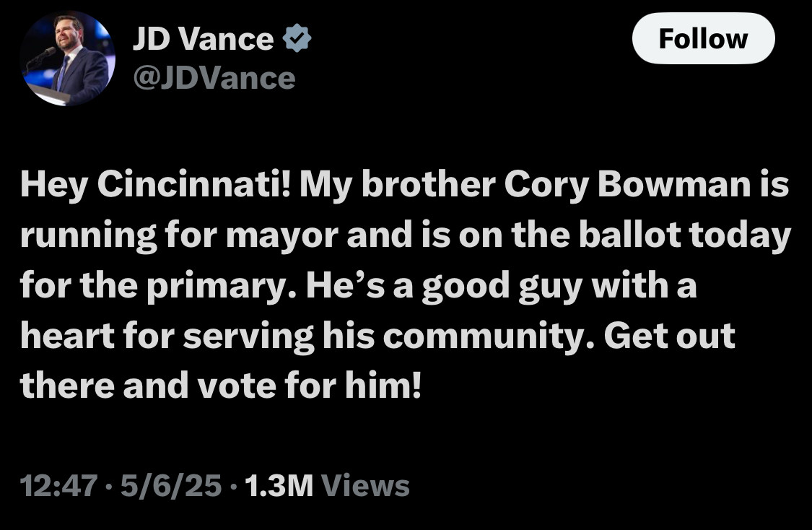Click the word community. in the post
This screenshot has width=812, height=530.
click(489, 337)
